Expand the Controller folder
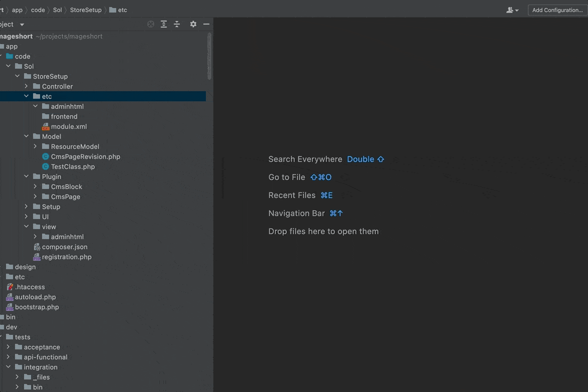The image size is (588, 392). [x=27, y=86]
